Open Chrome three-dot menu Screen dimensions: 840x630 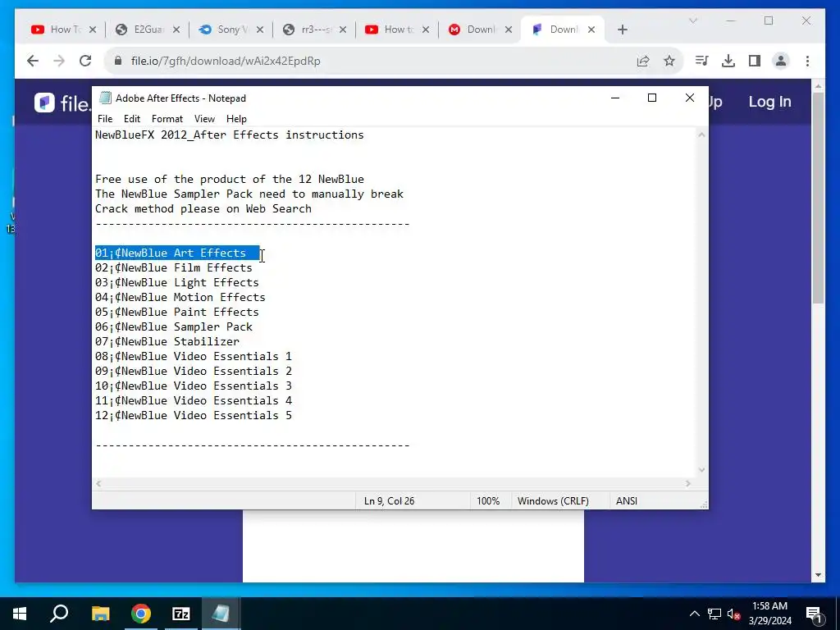point(807,61)
